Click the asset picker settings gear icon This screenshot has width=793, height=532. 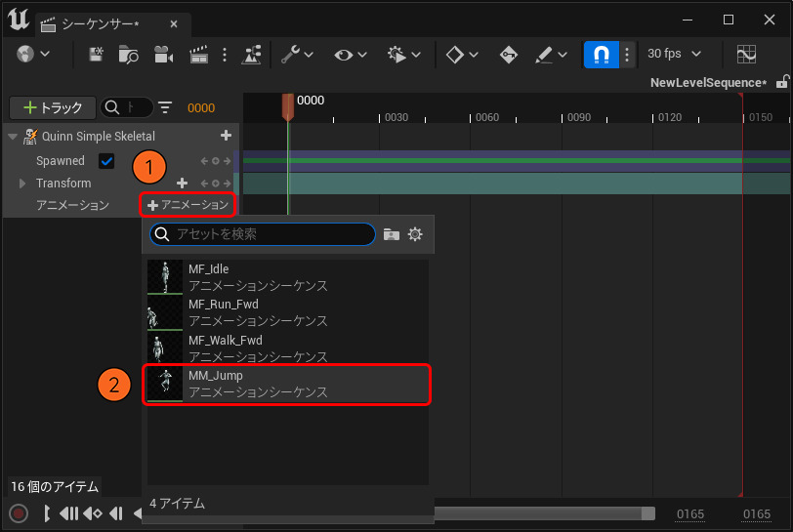coord(415,234)
